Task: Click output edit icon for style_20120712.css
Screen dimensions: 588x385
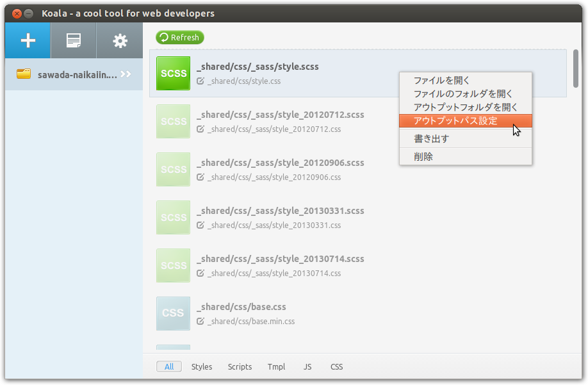Action: tap(200, 129)
